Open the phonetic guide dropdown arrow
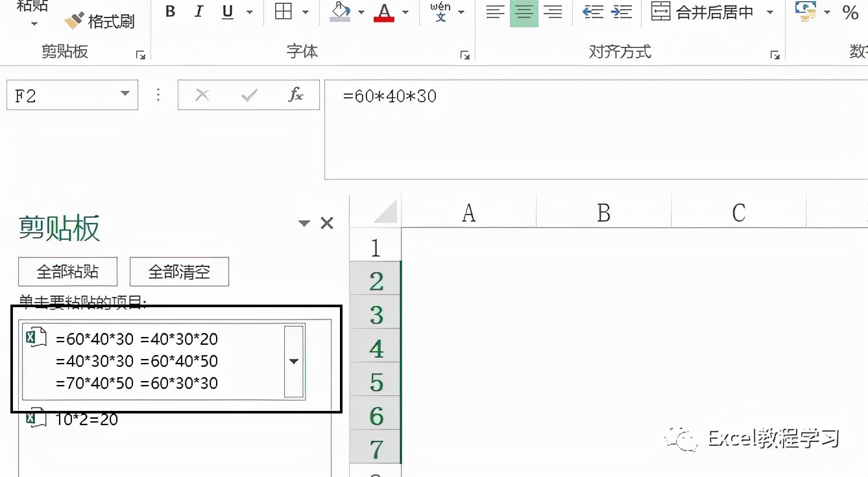The image size is (868, 477). (x=461, y=12)
